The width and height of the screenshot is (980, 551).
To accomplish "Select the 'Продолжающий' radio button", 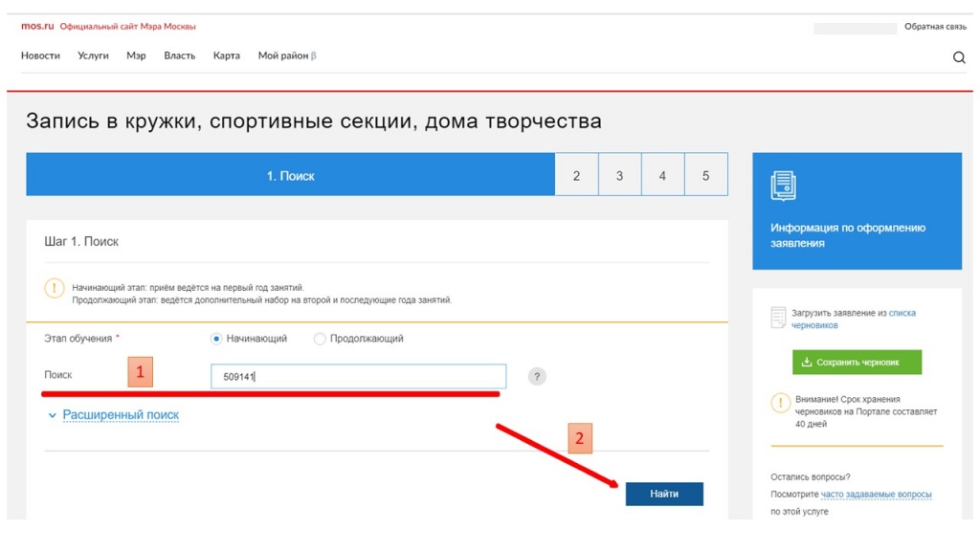I will (320, 339).
